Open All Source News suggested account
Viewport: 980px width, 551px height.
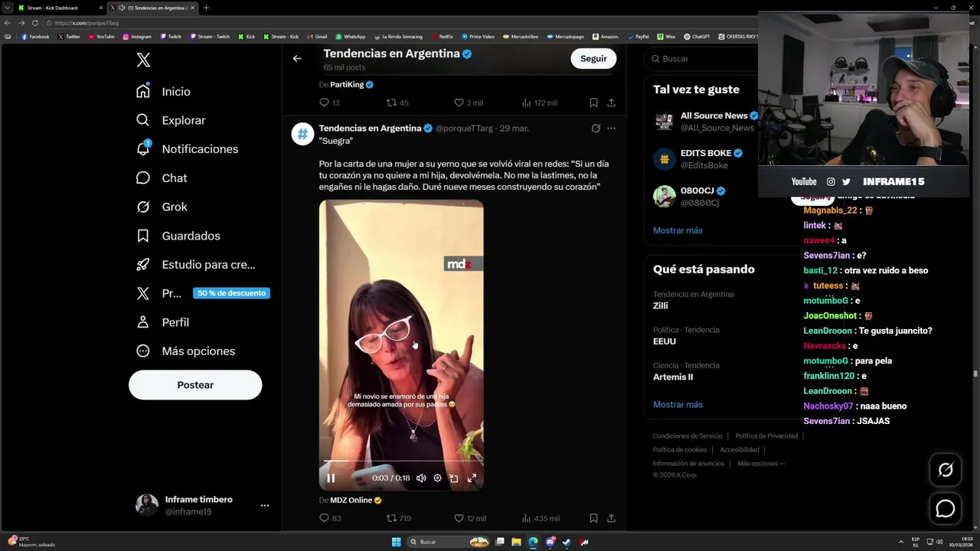[705, 122]
